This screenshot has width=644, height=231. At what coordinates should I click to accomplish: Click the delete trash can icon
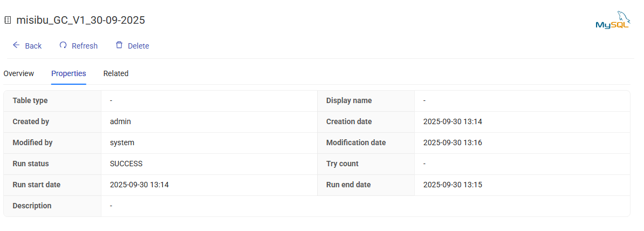[x=119, y=45]
